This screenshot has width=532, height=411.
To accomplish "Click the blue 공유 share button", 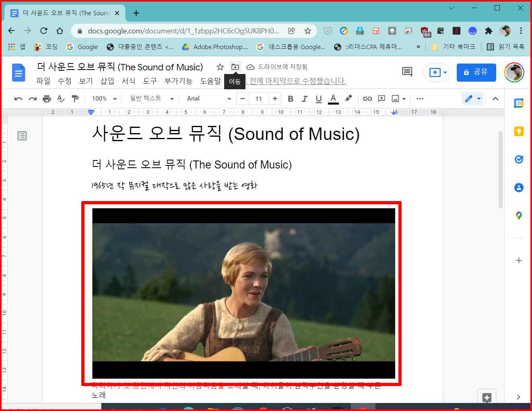I will click(x=476, y=72).
